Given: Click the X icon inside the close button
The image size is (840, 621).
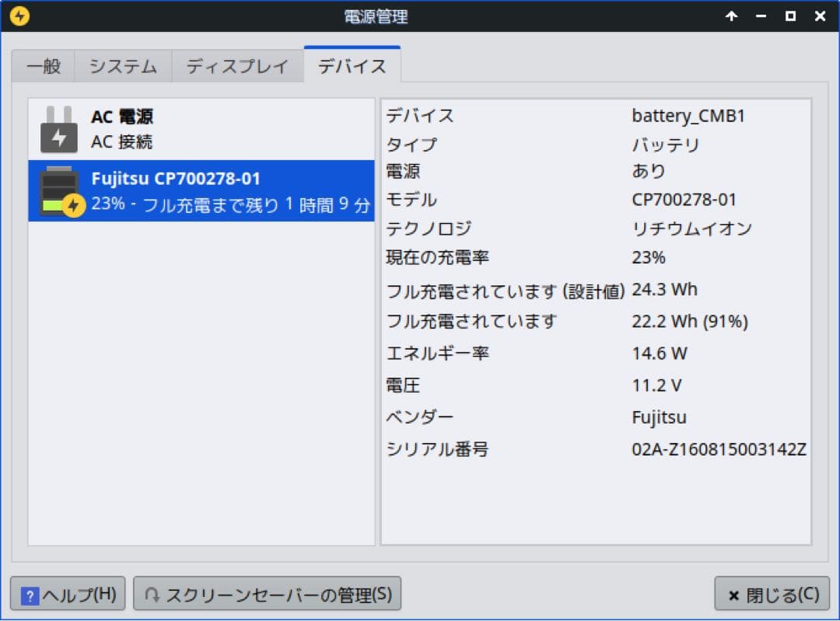Looking at the screenshot, I should 733,593.
